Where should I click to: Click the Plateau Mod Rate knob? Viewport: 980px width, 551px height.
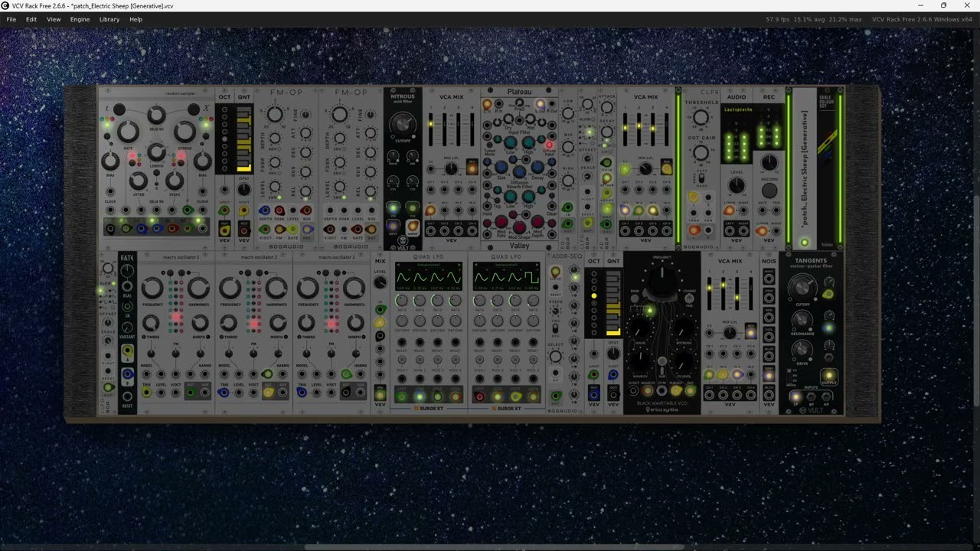click(x=501, y=222)
